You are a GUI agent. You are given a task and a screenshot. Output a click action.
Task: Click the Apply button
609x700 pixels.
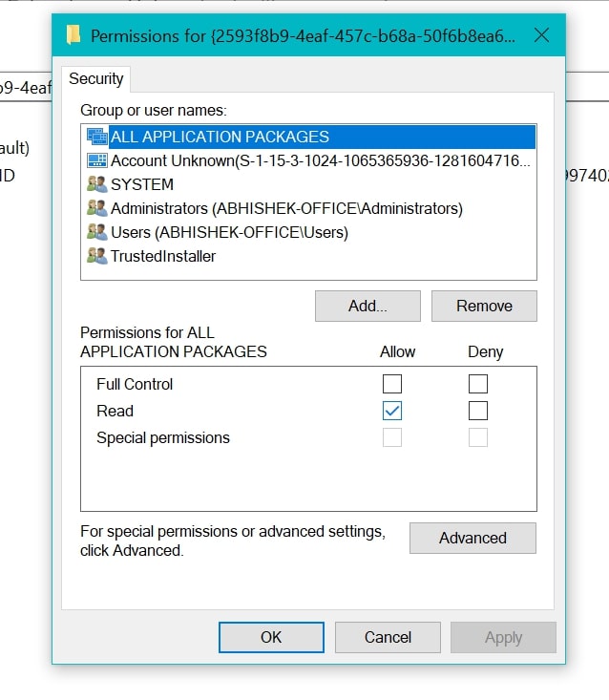point(503,638)
